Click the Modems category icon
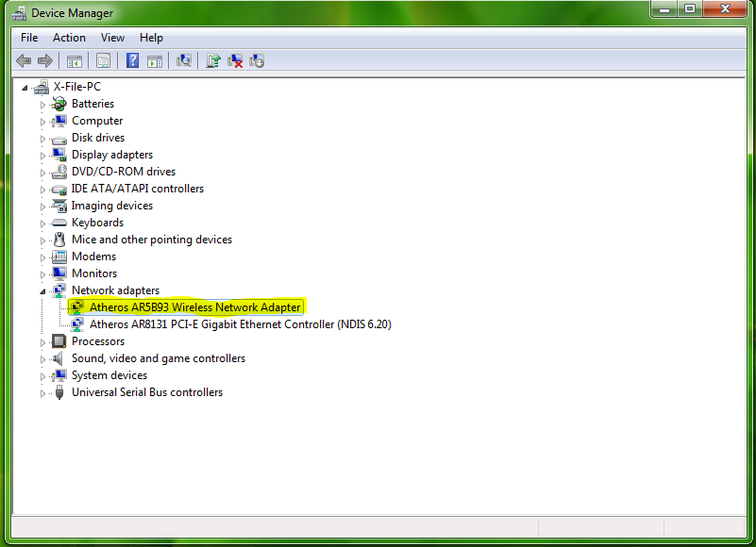Viewport: 756px width, 547px height. point(59,257)
